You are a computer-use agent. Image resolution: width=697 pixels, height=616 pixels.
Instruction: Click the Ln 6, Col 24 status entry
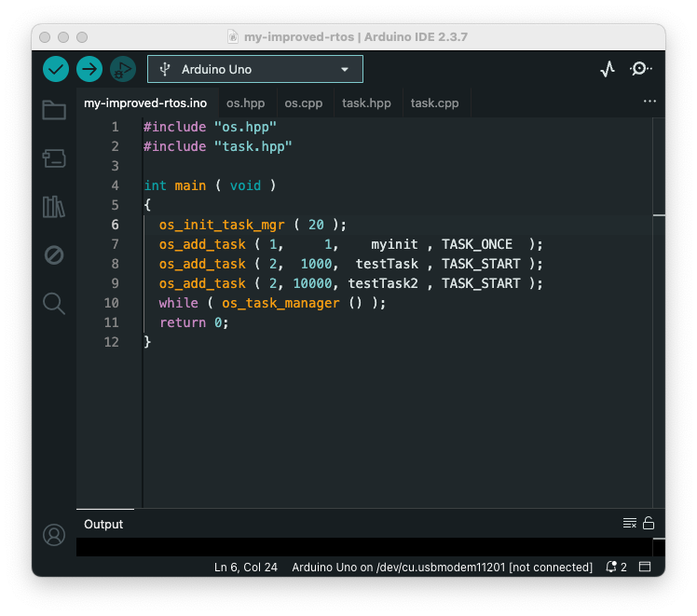tap(245, 568)
